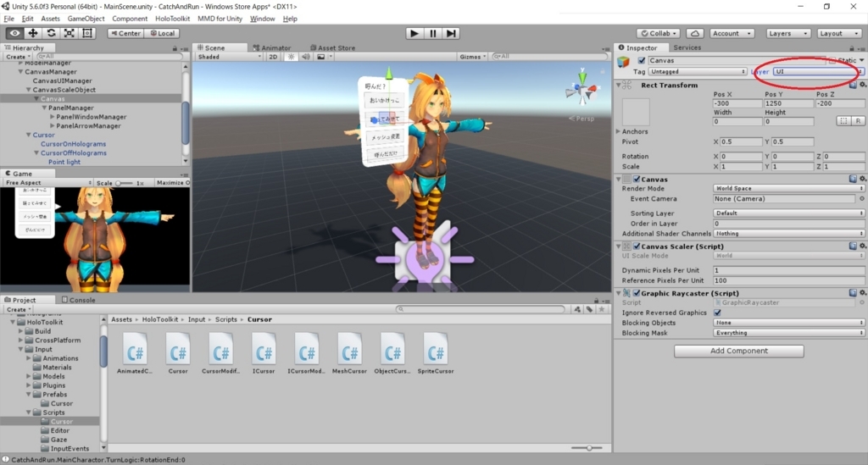This screenshot has height=465, width=868.
Task: Open Canvas Scaler help book icon
Action: 853,246
